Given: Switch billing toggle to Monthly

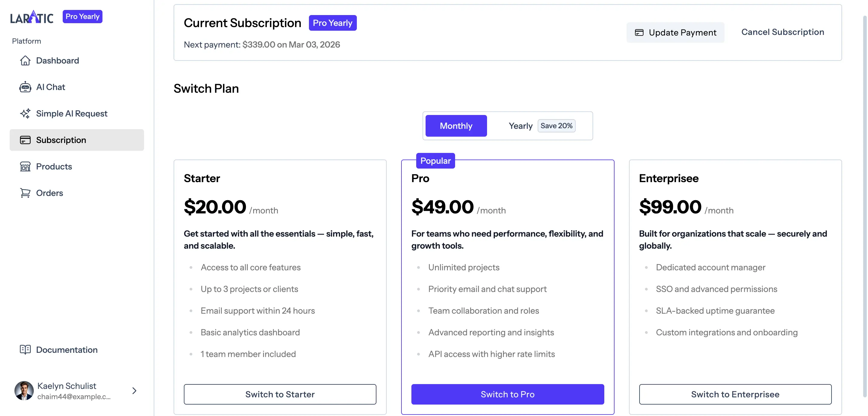Looking at the screenshot, I should 456,126.
